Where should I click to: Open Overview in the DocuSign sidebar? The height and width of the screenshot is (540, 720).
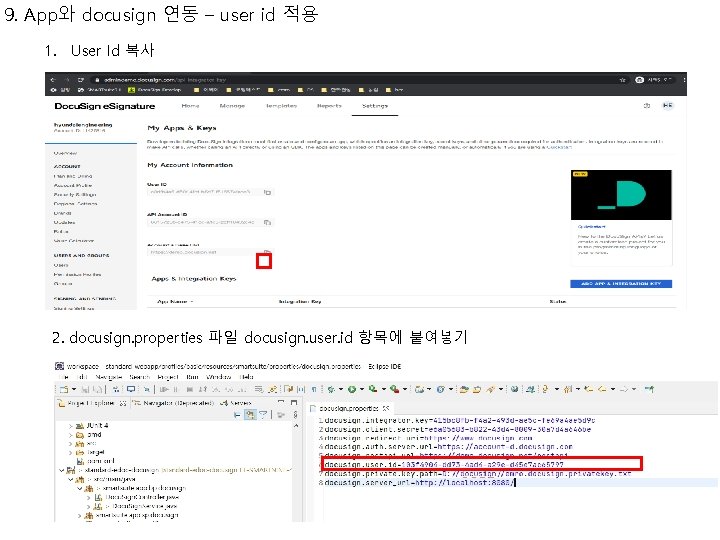[x=65, y=153]
